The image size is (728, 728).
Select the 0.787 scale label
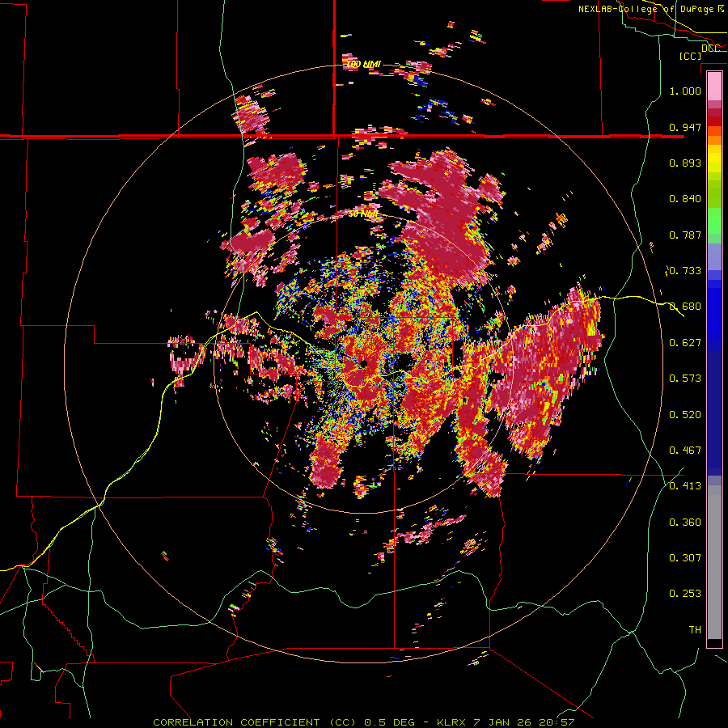click(x=685, y=235)
